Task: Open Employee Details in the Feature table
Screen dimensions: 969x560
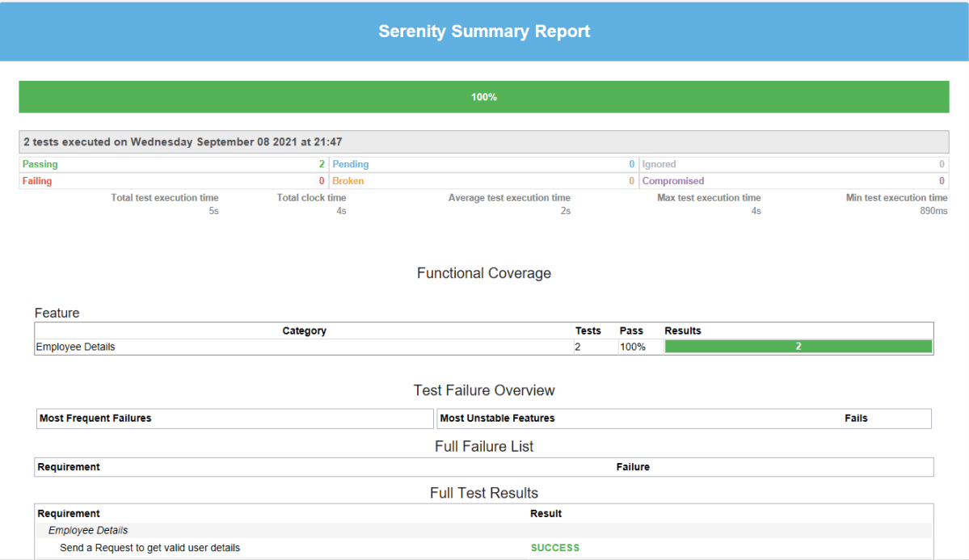Action: click(76, 347)
